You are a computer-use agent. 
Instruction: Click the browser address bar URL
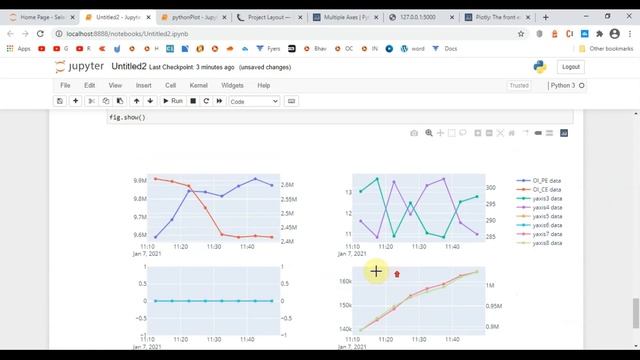pyautogui.click(x=127, y=34)
